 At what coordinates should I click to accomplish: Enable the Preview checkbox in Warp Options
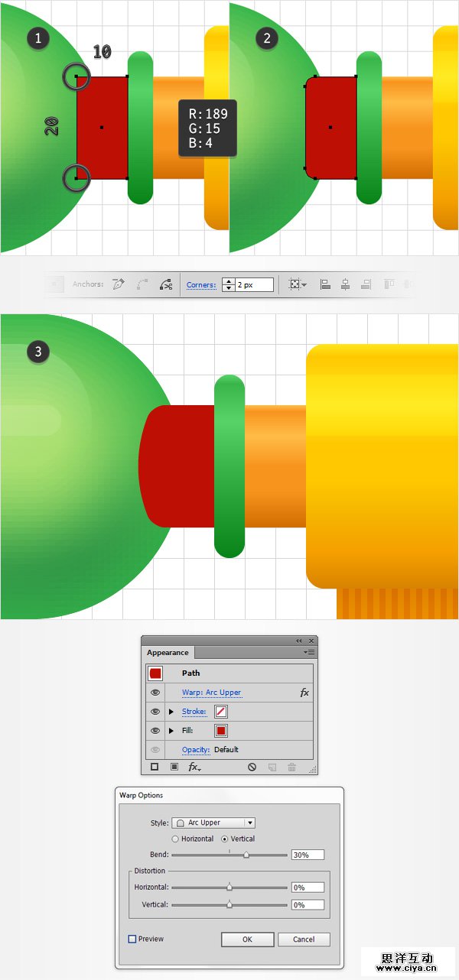click(x=132, y=939)
